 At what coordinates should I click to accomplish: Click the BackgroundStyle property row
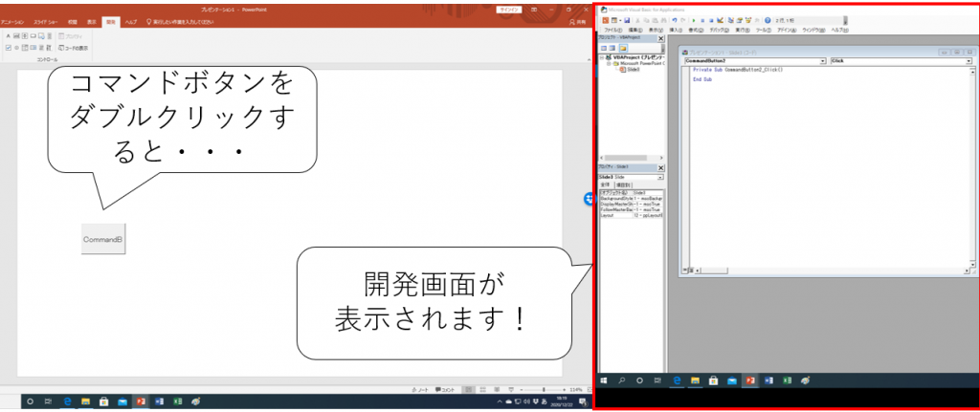[x=631, y=199]
